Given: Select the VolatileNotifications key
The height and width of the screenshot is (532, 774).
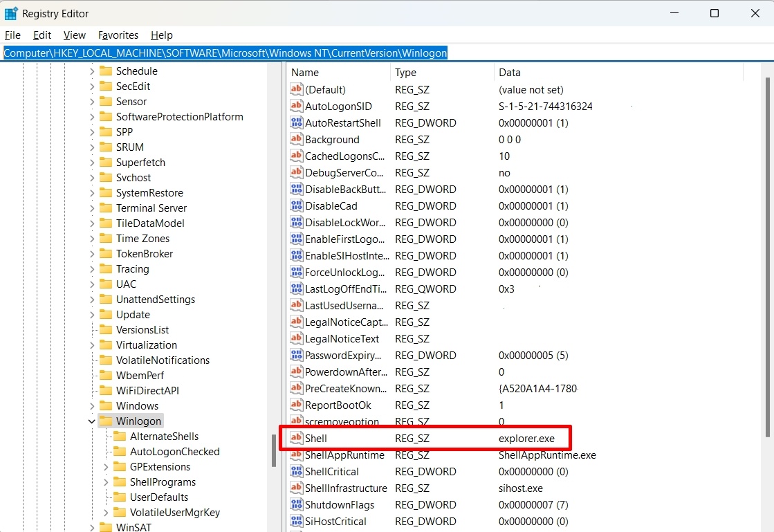Looking at the screenshot, I should click(x=163, y=360).
